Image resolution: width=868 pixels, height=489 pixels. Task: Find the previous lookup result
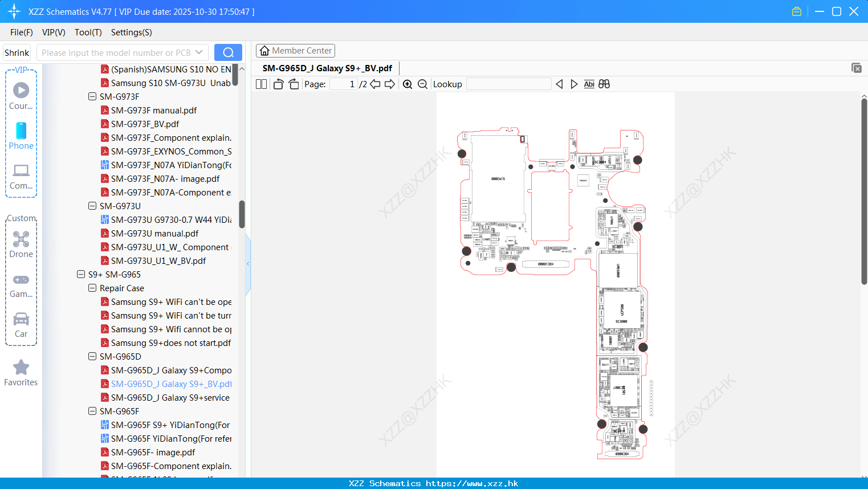tap(559, 84)
